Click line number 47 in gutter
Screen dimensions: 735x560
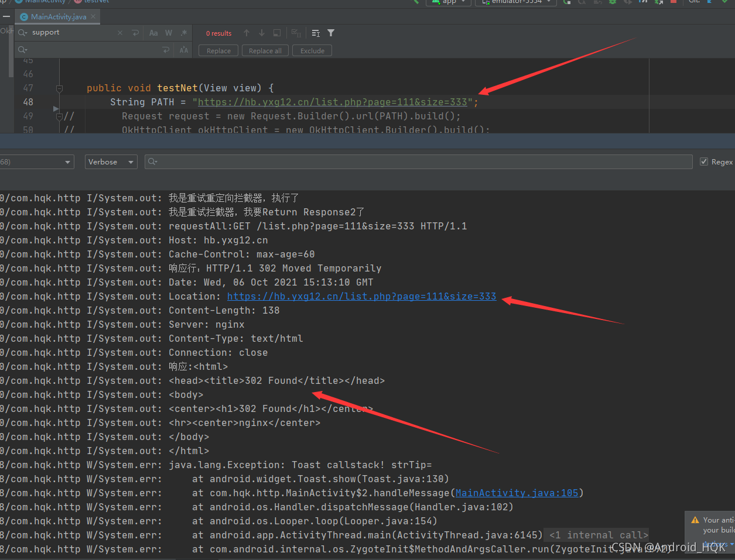click(28, 88)
